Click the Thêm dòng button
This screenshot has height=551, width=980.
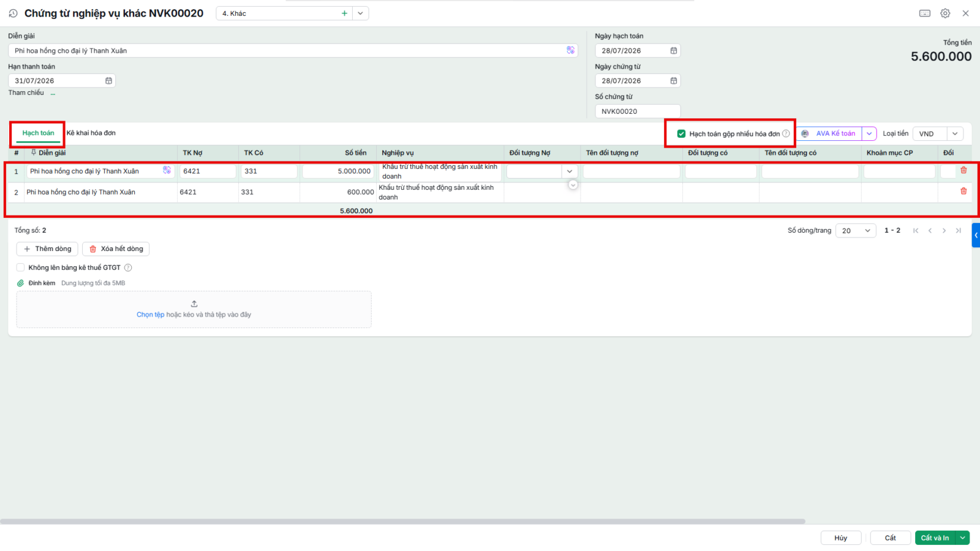(x=47, y=249)
